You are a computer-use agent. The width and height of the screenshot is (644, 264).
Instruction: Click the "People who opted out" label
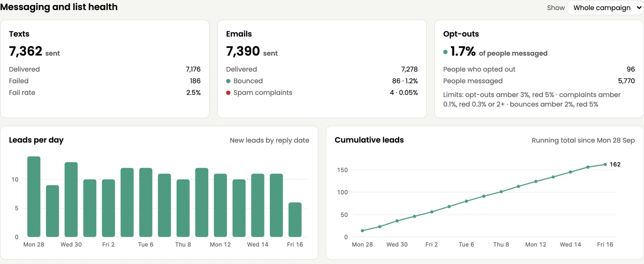click(479, 69)
